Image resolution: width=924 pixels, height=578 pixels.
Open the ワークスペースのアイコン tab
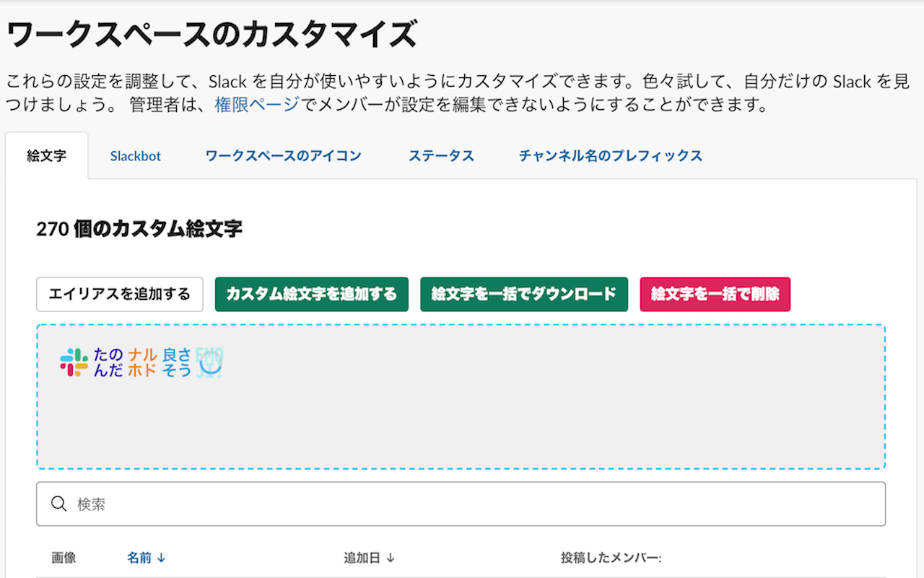point(283,155)
